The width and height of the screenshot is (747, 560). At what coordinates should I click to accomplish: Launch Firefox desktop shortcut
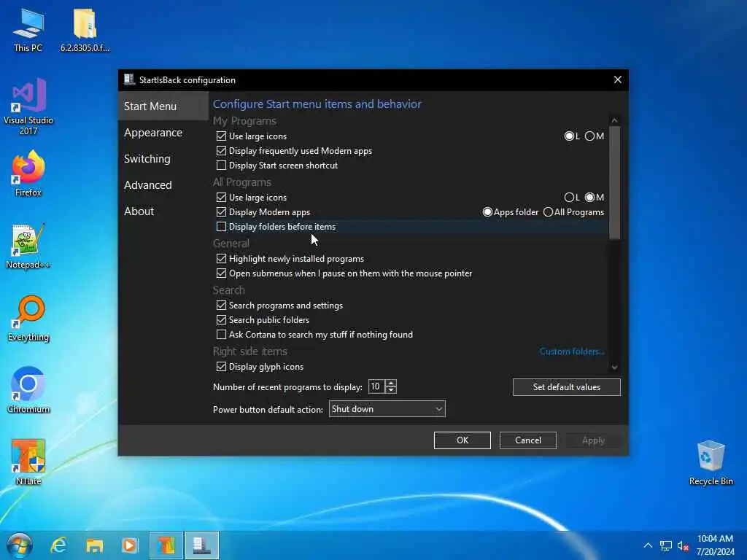tap(28, 174)
